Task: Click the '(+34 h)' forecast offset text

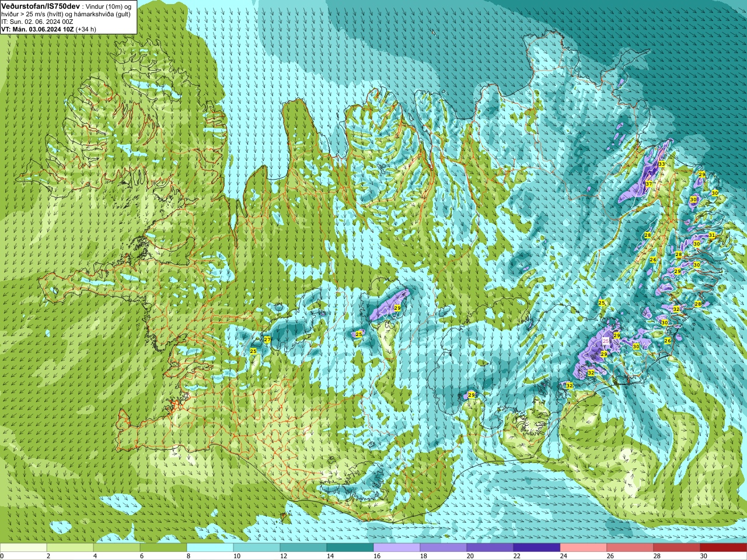Action: click(86, 29)
